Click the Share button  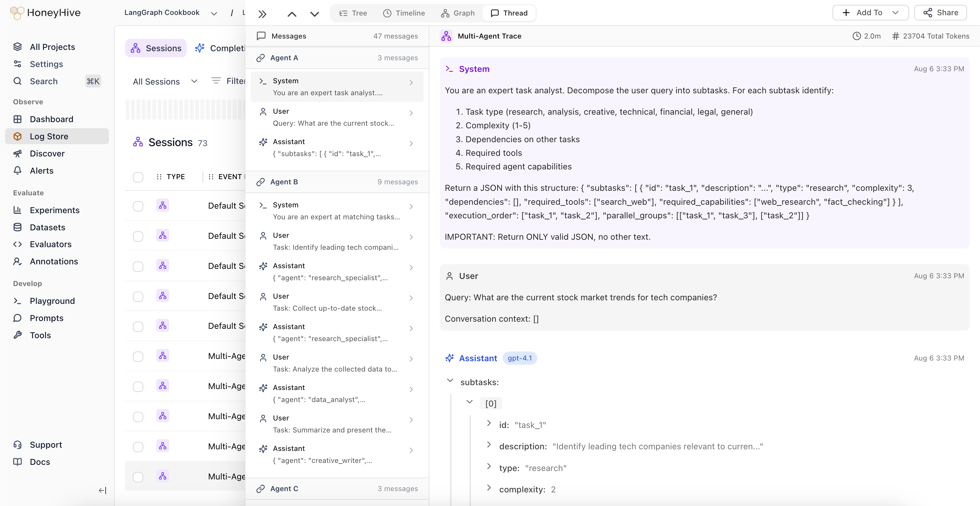coord(940,13)
